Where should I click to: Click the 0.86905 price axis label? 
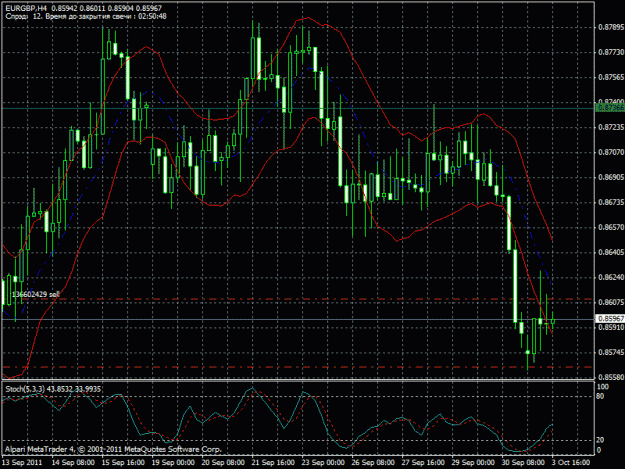click(611, 177)
